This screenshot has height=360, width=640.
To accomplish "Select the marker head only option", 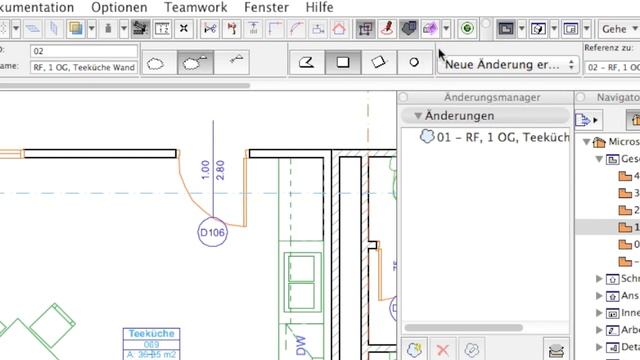I will (x=231, y=63).
